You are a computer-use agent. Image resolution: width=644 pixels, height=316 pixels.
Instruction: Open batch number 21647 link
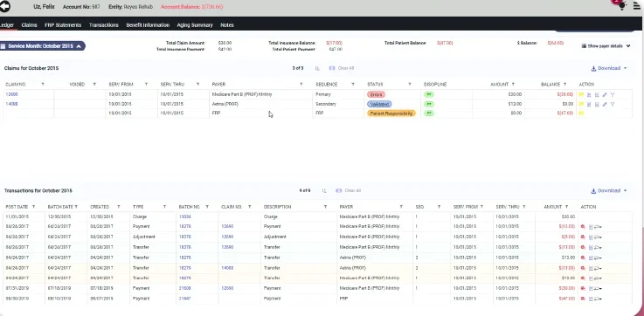click(185, 299)
